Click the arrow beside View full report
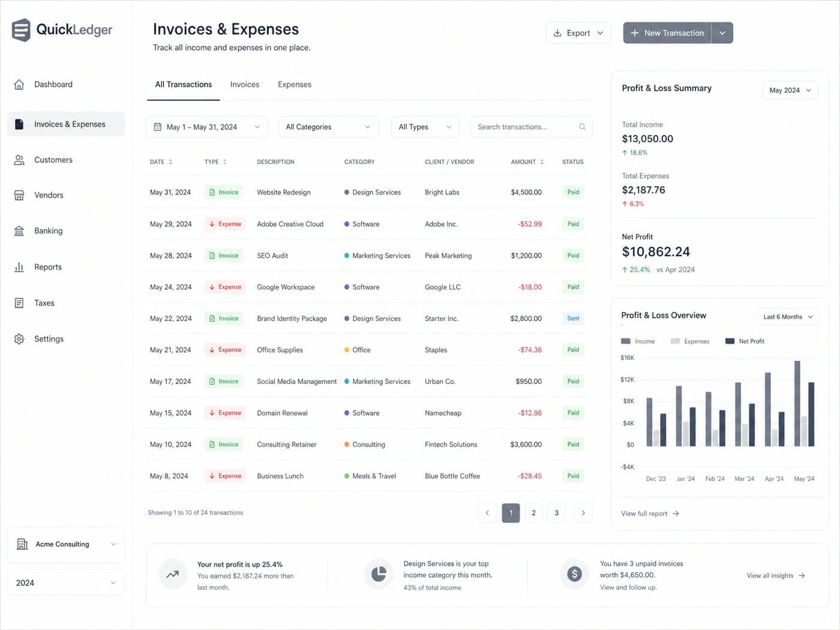840x630 pixels. tap(676, 514)
